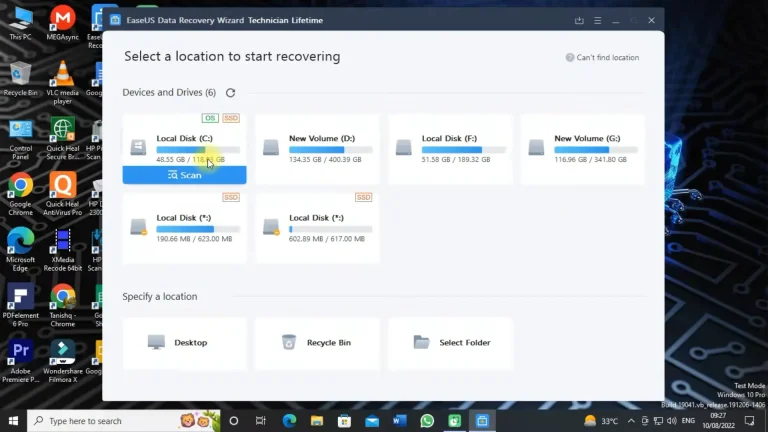Open Recycle Bin desktop icon

[x=20, y=79]
